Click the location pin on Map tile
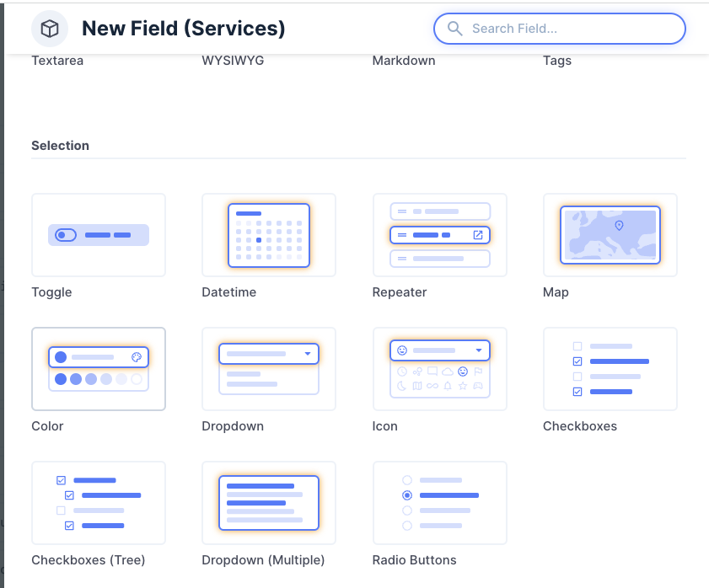The height and width of the screenshot is (588, 709). (619, 226)
